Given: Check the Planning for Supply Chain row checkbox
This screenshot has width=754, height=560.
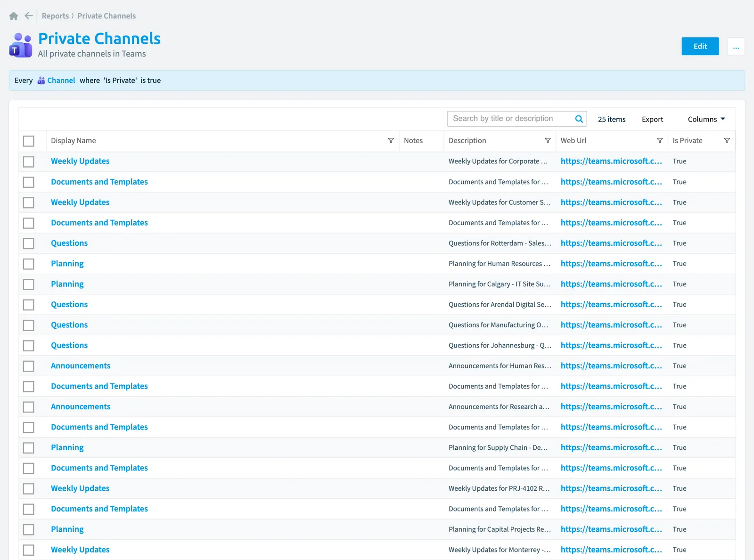Looking at the screenshot, I should pyautogui.click(x=29, y=448).
